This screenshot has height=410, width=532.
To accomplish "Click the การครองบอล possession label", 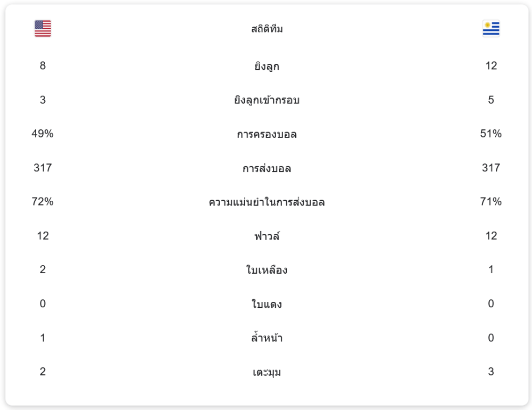I will (x=267, y=134).
